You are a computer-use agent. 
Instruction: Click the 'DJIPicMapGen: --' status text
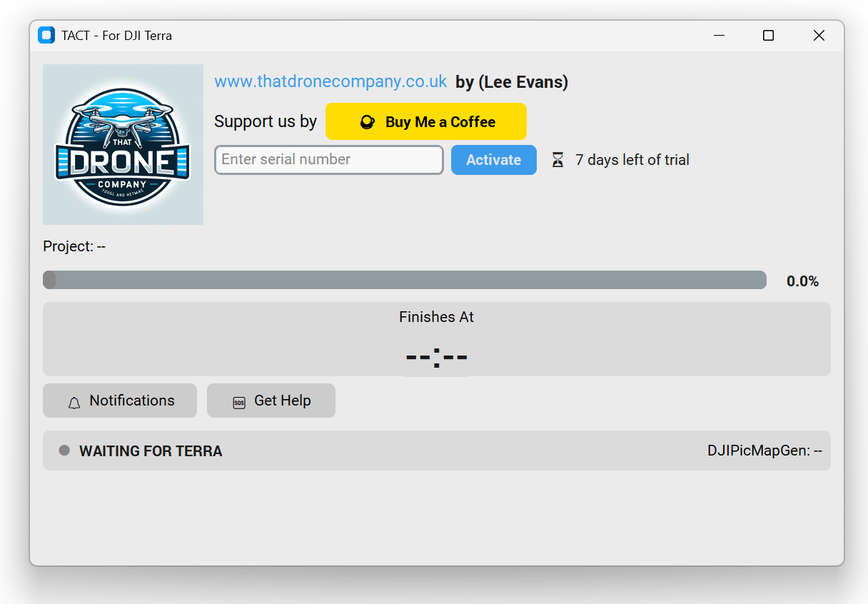[x=764, y=451]
